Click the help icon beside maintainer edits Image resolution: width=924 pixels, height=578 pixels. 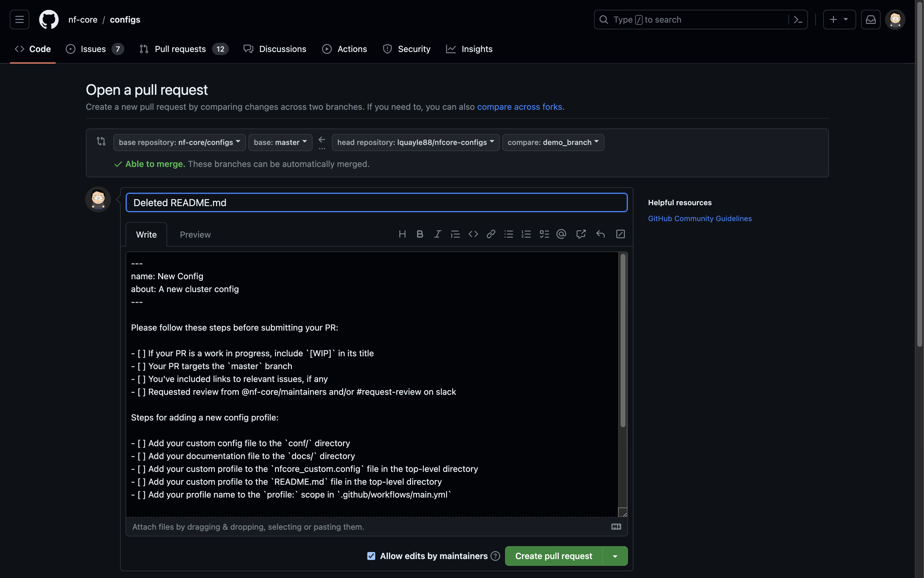click(495, 556)
